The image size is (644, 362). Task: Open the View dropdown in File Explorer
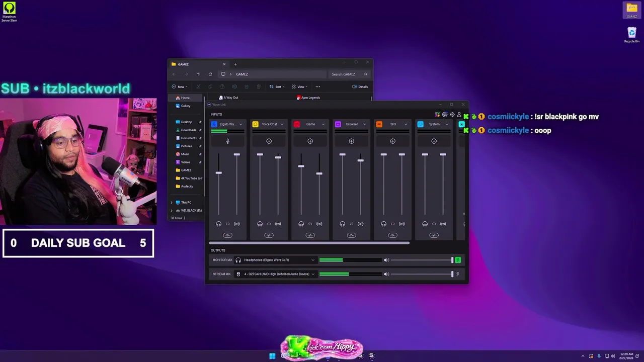coord(299,86)
